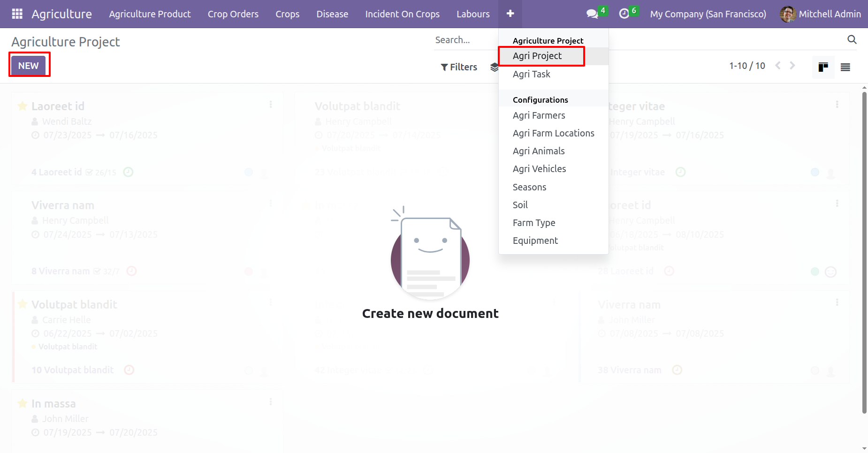The image size is (868, 453).
Task: Click scrollbar down arrow
Action: tap(864, 449)
